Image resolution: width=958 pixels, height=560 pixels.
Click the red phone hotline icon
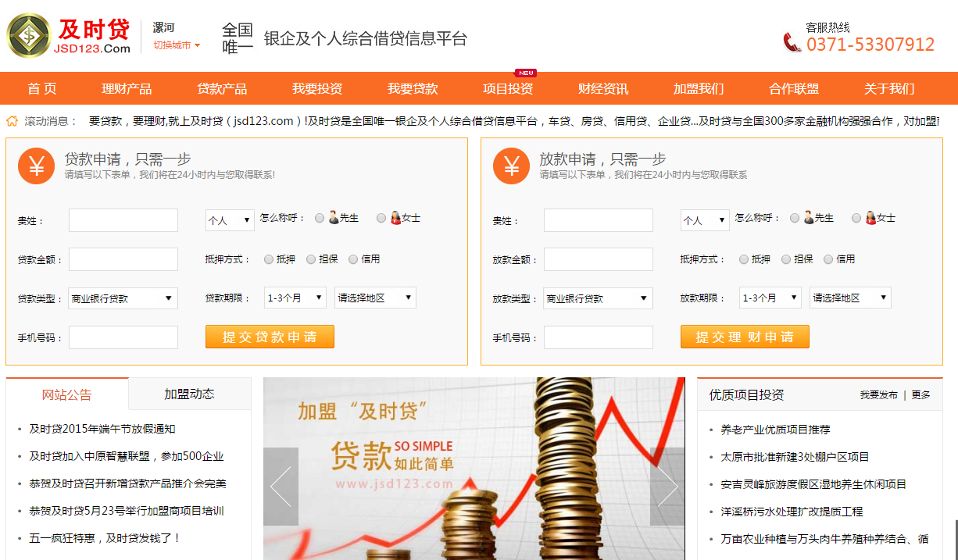tap(792, 42)
